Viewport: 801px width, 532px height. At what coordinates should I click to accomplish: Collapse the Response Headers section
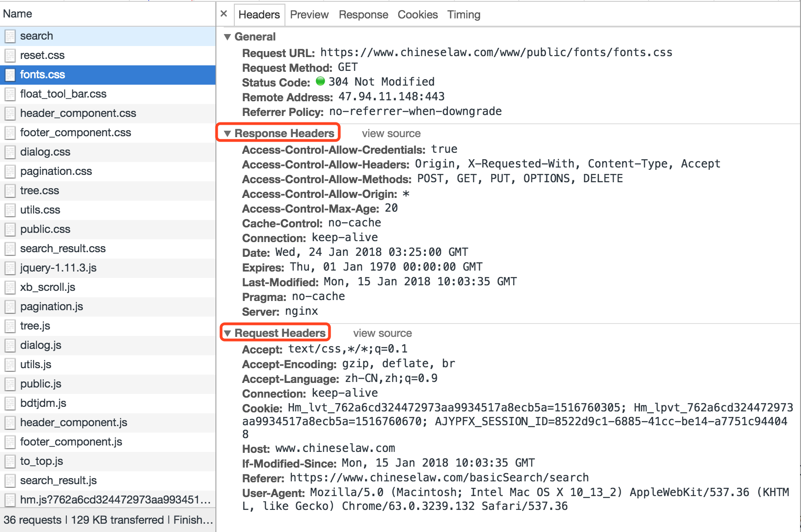click(227, 133)
